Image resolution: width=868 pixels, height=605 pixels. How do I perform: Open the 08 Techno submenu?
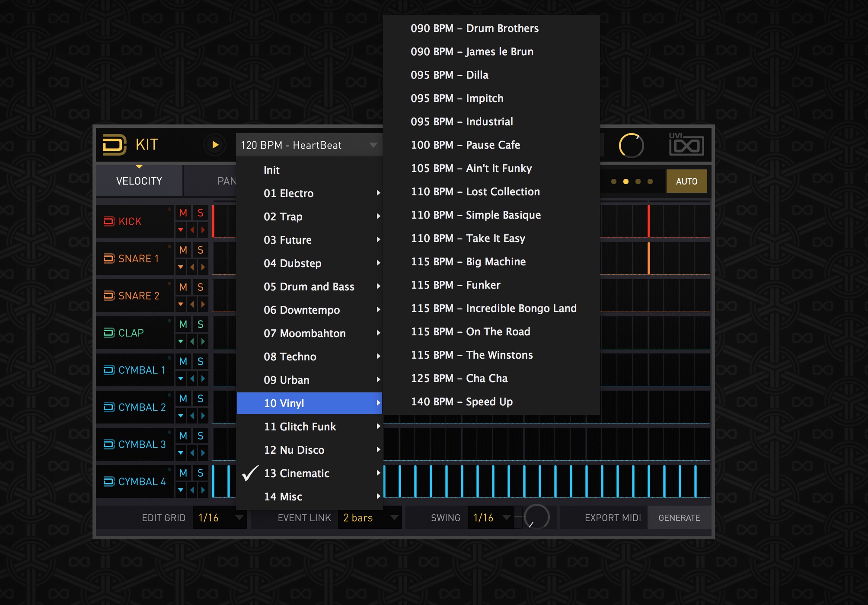tap(310, 357)
